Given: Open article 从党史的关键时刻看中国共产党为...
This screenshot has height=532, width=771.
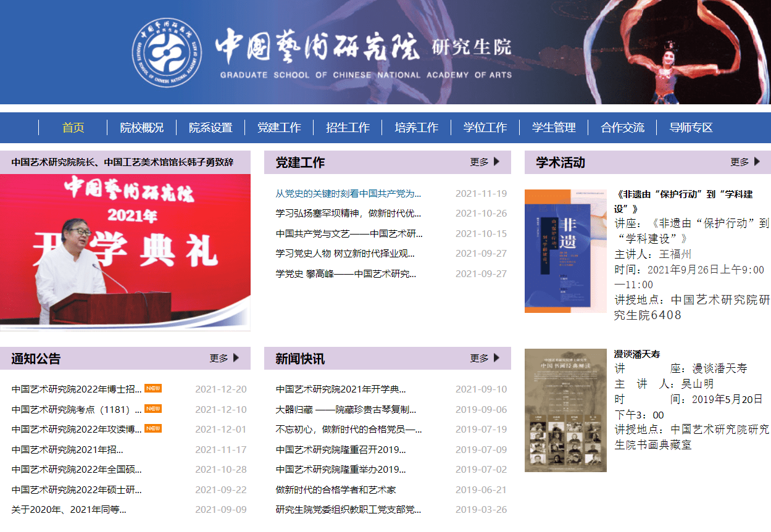Looking at the screenshot, I should (x=348, y=194).
